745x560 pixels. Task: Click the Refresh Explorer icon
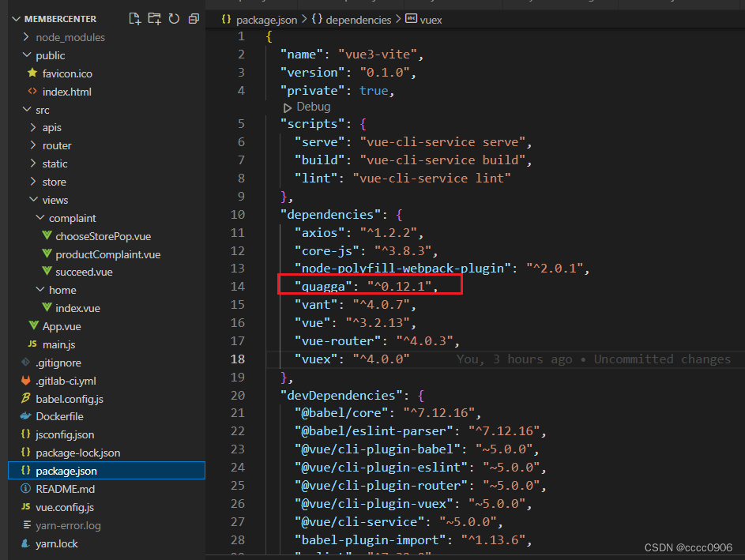point(174,18)
